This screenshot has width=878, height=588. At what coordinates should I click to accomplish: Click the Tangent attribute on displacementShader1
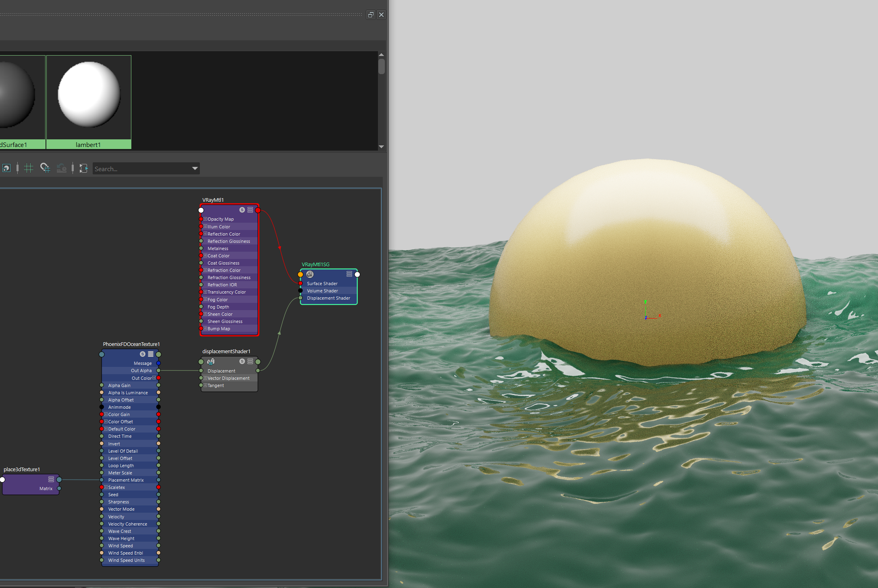click(x=229, y=385)
